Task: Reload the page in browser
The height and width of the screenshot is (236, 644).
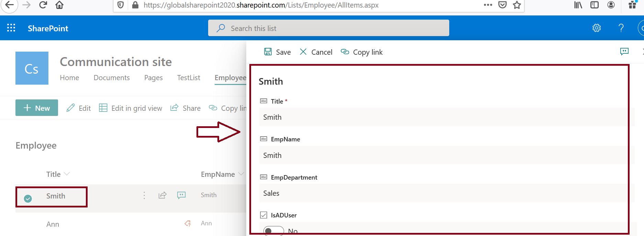Action: [43, 5]
